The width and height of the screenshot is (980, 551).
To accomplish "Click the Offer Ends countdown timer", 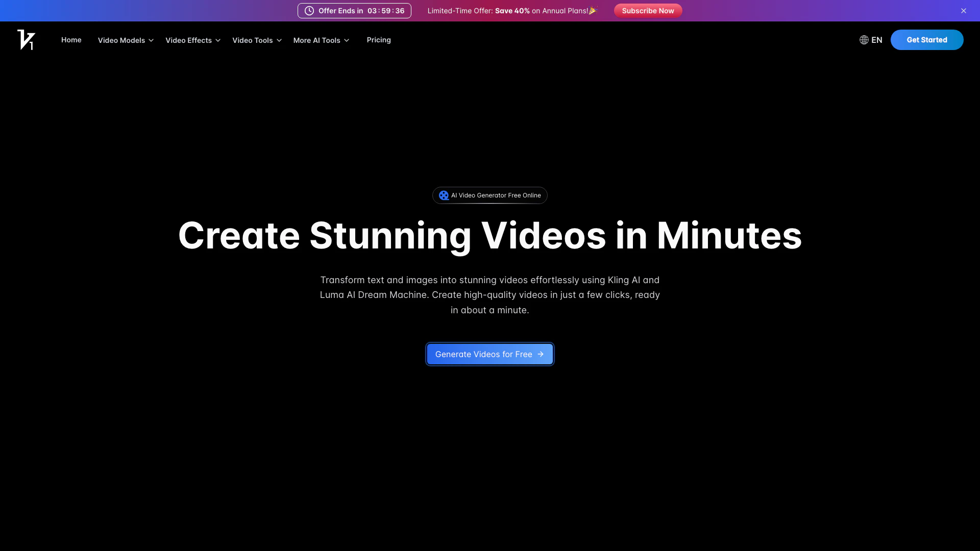I will click(x=385, y=11).
